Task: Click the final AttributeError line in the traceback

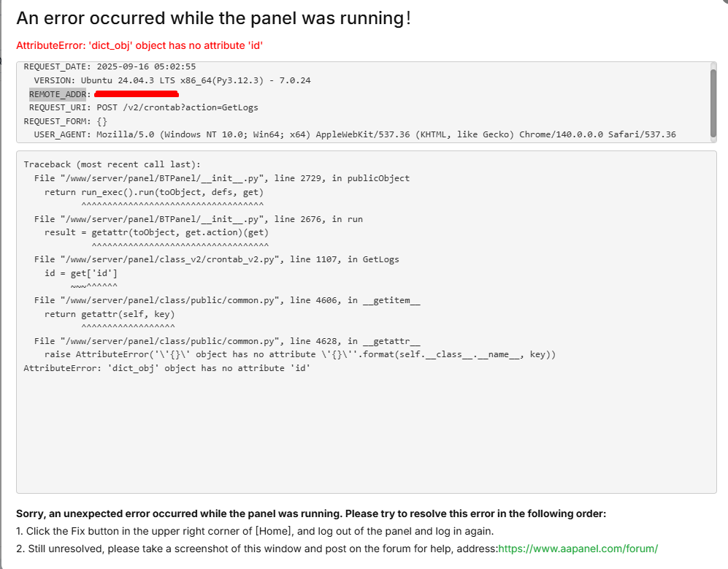Action: click(x=167, y=368)
